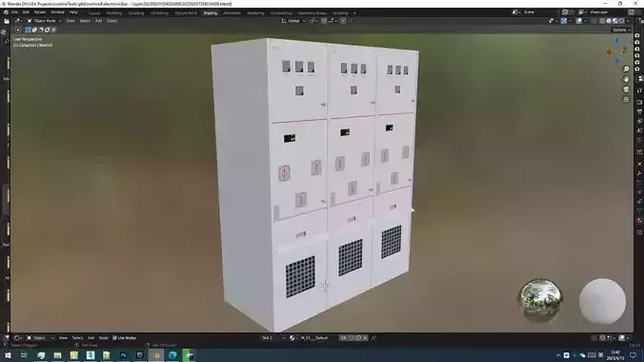This screenshot has height=362, width=644.
Task: Open the node editor View menu
Action: (x=63, y=338)
